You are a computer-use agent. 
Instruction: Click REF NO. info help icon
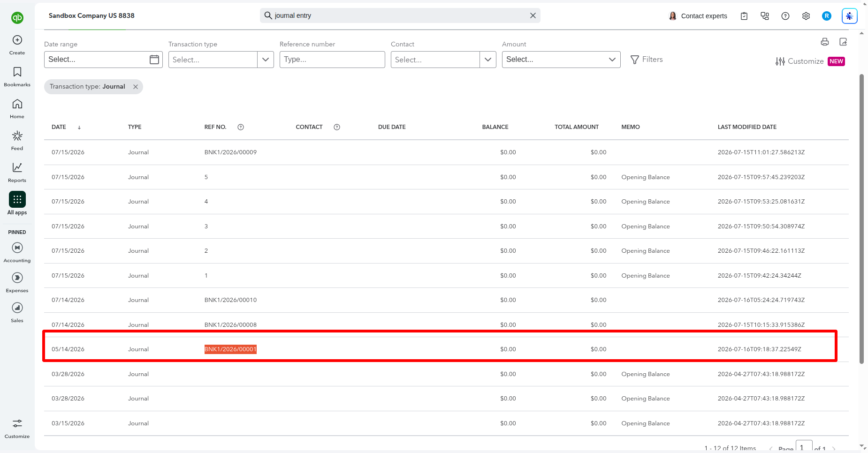pyautogui.click(x=241, y=127)
